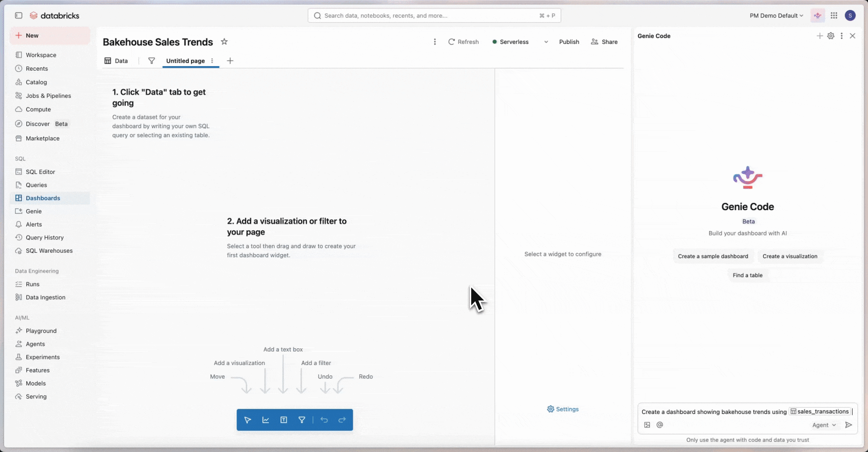Image resolution: width=868 pixels, height=452 pixels.
Task: Click the Undo icon in bottom toolbar
Action: [x=324, y=420]
